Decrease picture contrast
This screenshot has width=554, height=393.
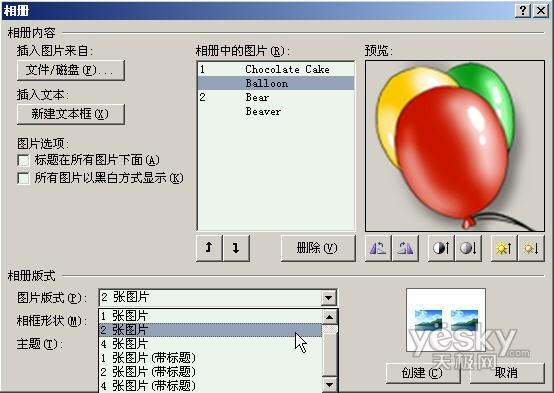click(x=468, y=248)
